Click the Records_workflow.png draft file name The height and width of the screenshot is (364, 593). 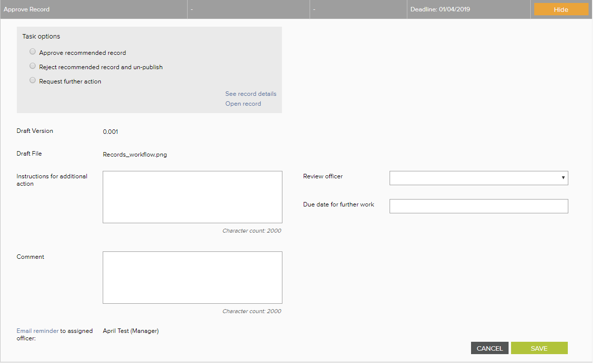tap(135, 155)
